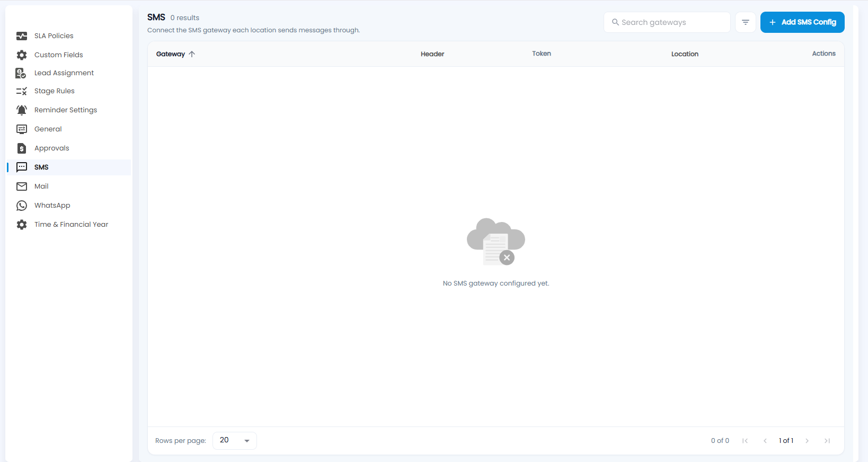Sort by Gateway column header
Image resolution: width=868 pixels, height=462 pixels.
click(x=171, y=54)
